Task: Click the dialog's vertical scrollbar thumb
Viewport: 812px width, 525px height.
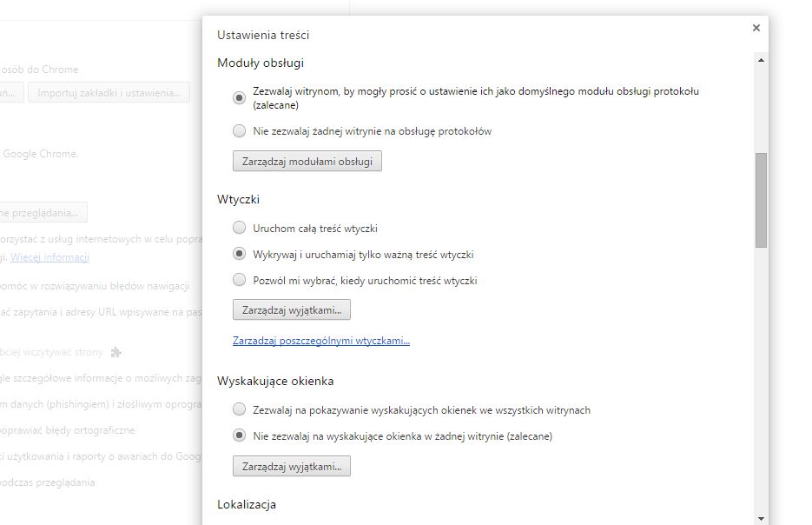Action: click(761, 200)
